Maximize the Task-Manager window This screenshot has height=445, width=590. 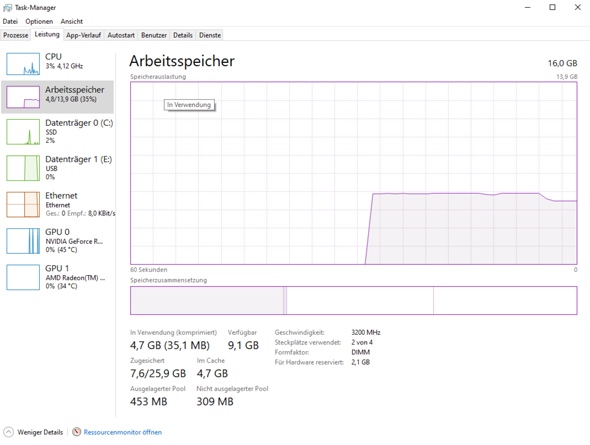click(552, 7)
